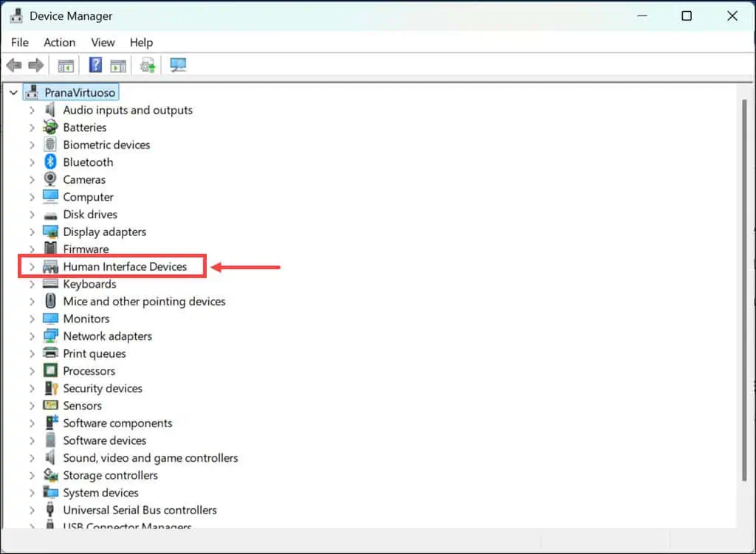Click the Update device driver toolbar icon
756x554 pixels.
point(148,65)
